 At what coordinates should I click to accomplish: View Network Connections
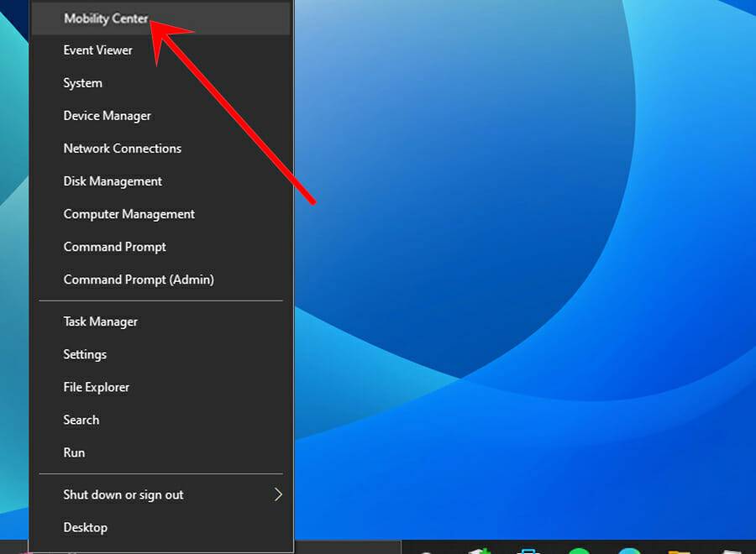[122, 149]
